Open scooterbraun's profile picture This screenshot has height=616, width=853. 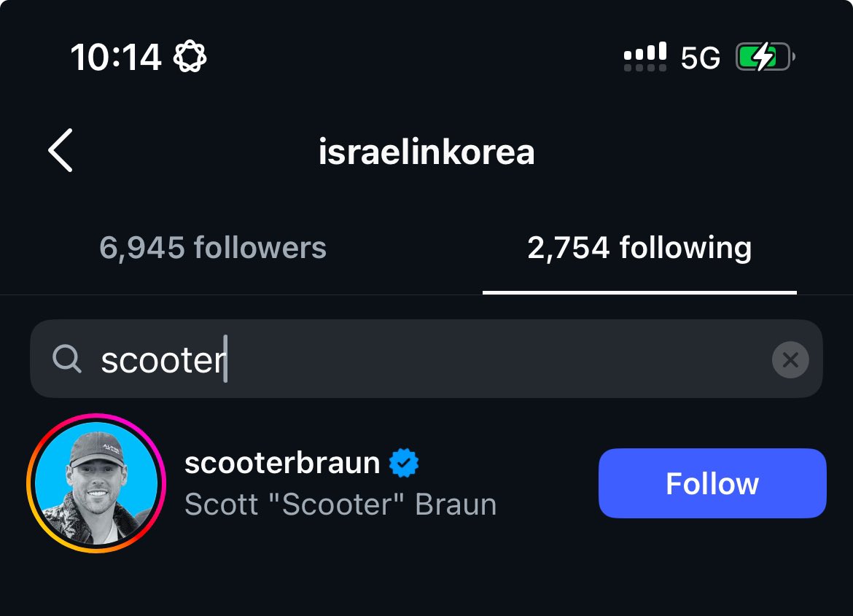click(x=96, y=483)
